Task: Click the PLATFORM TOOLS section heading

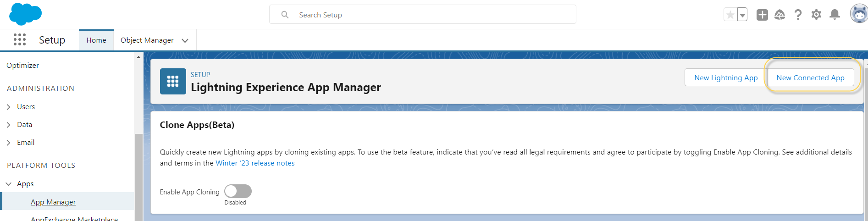Action: pyautogui.click(x=41, y=165)
